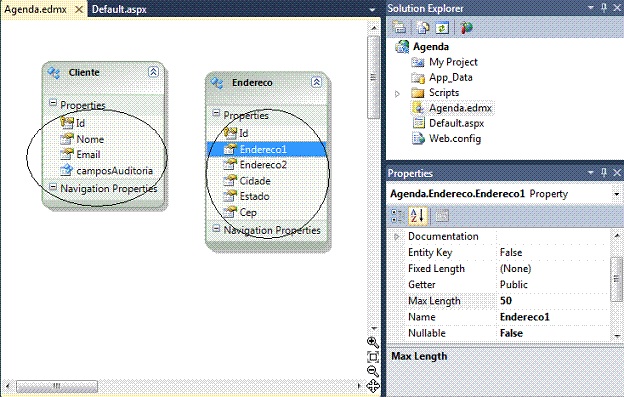The height and width of the screenshot is (397, 624).
Task: Click the ASP.NET Configuration toolbar icon
Action: coord(466,27)
